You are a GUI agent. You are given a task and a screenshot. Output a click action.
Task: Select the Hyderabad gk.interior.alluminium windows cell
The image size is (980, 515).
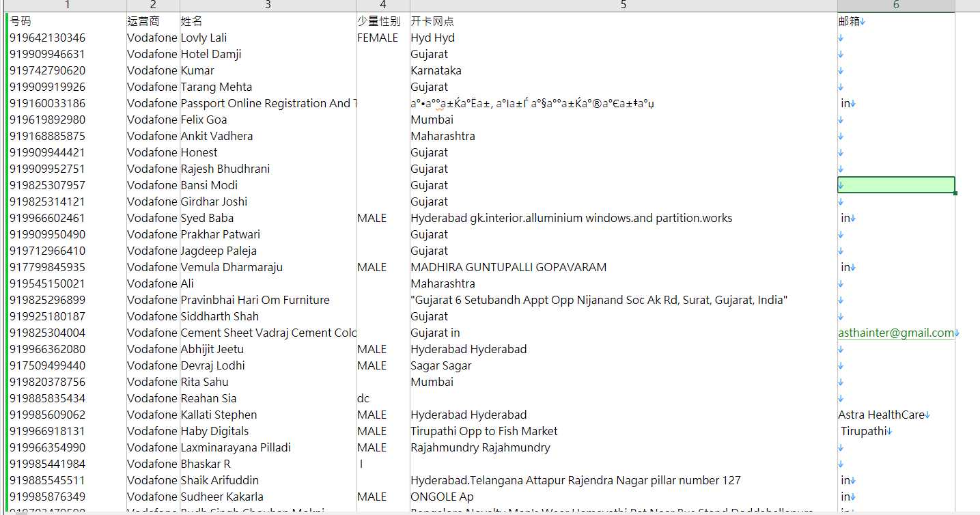[x=624, y=218]
